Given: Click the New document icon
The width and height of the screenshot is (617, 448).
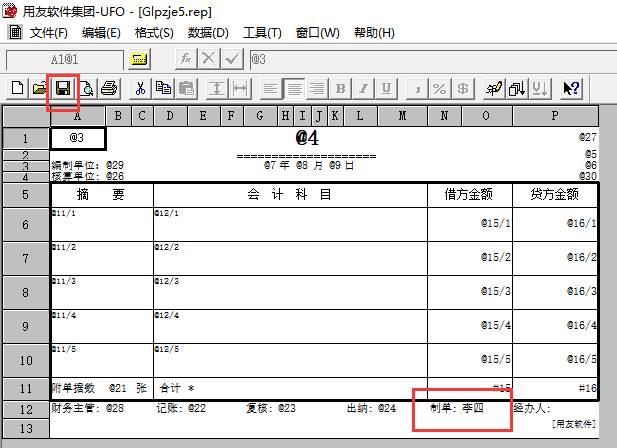Looking at the screenshot, I should coord(18,89).
